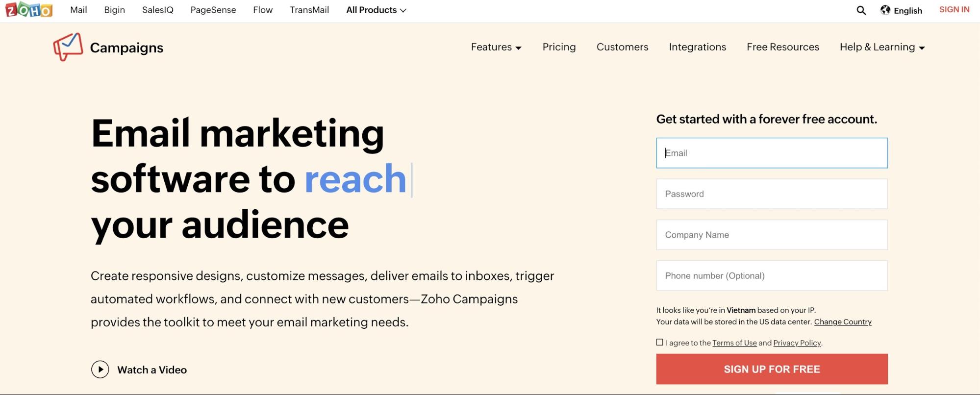
Task: Expand the All Products dropdown
Action: tap(376, 10)
